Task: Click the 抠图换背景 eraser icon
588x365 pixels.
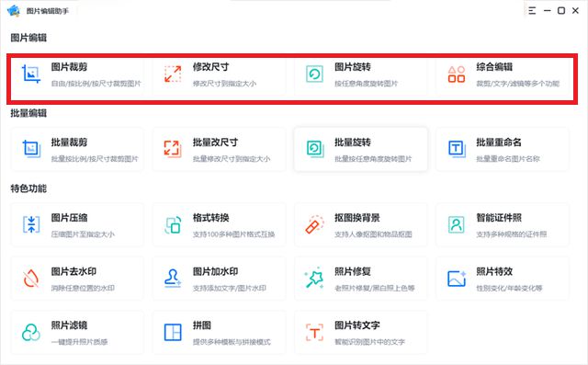Action: coord(314,224)
